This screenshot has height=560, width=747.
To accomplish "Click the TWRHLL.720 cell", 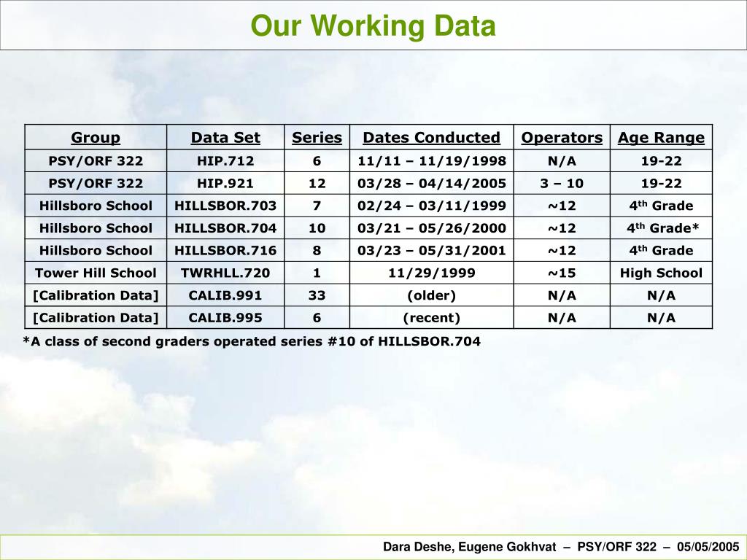I will [225, 273].
